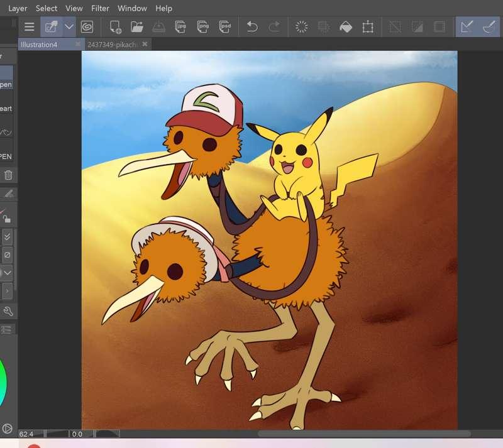Viewport: 503px width, 448px height.
Task: Close the Illustration4 tab
Action: [x=77, y=44]
